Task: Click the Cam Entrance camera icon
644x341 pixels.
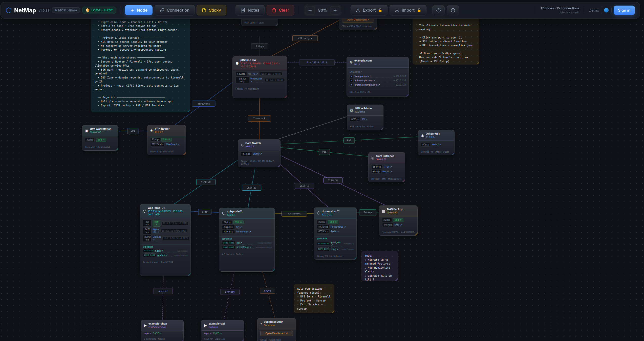Action: click(x=373, y=158)
